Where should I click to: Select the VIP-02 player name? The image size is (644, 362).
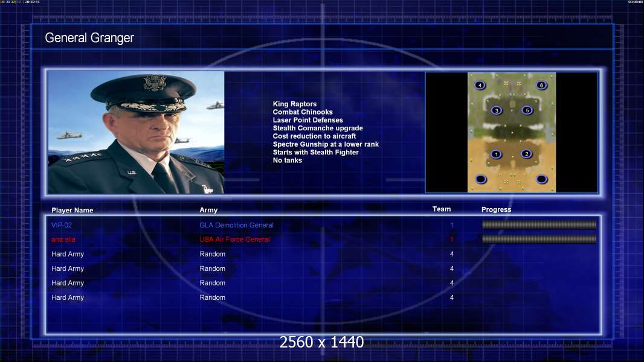62,225
